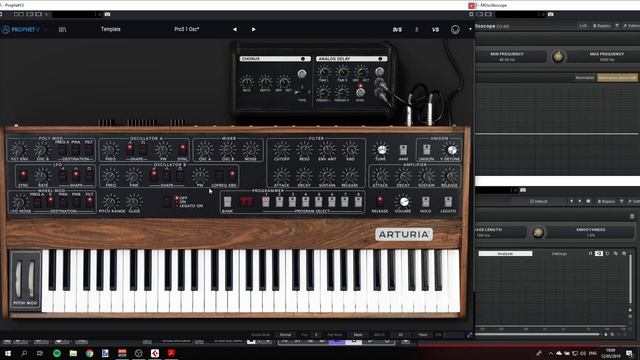
Task: Enable Oscillator A sawtooth shape switch
Action: click(130, 149)
